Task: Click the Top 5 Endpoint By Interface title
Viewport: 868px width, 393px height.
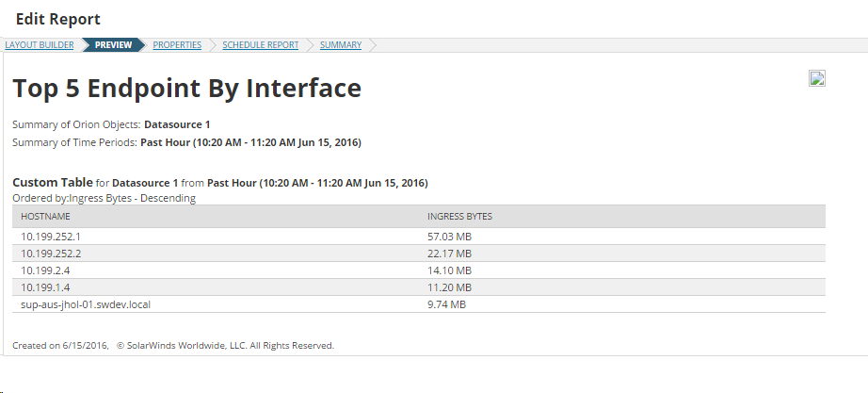Action: pos(187,89)
